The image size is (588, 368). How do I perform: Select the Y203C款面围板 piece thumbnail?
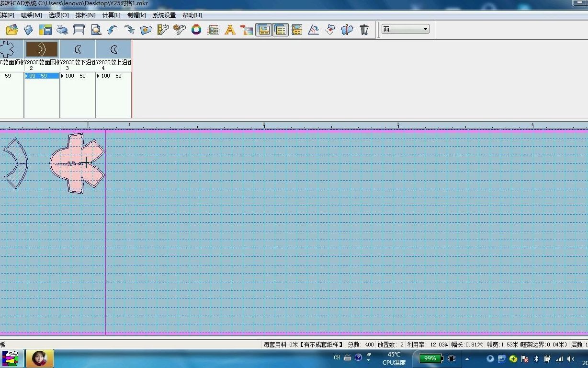[41, 48]
